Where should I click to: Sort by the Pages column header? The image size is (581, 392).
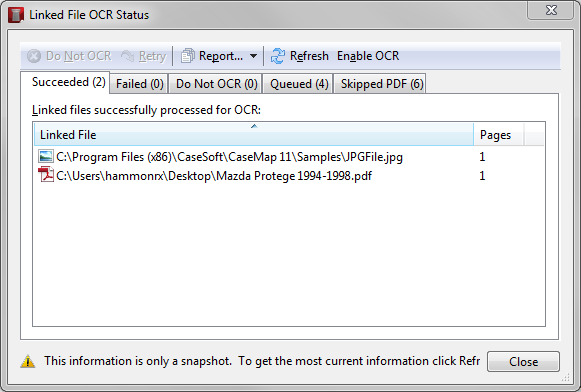498,134
